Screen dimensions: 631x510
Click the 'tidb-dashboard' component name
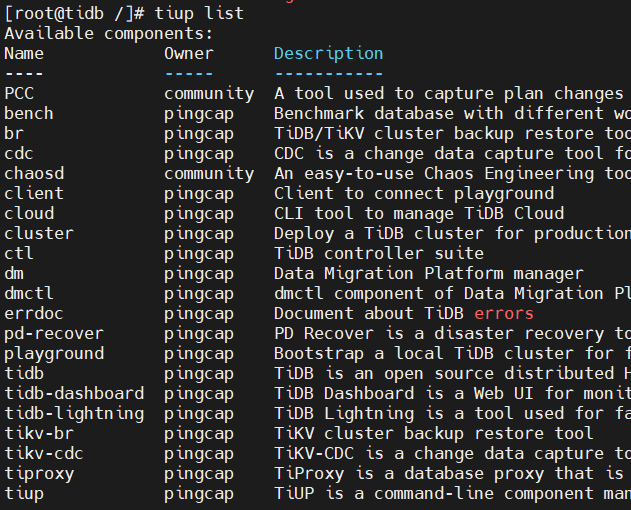pyautogui.click(x=74, y=394)
